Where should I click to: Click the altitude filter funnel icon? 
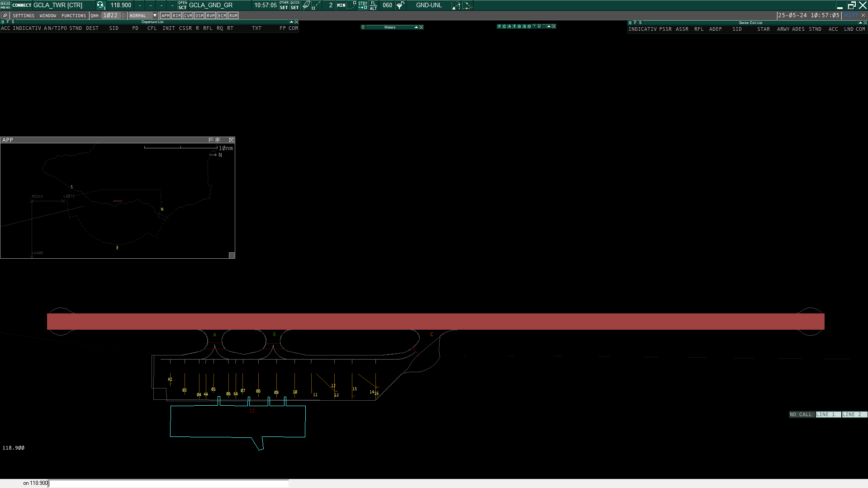[x=400, y=5]
